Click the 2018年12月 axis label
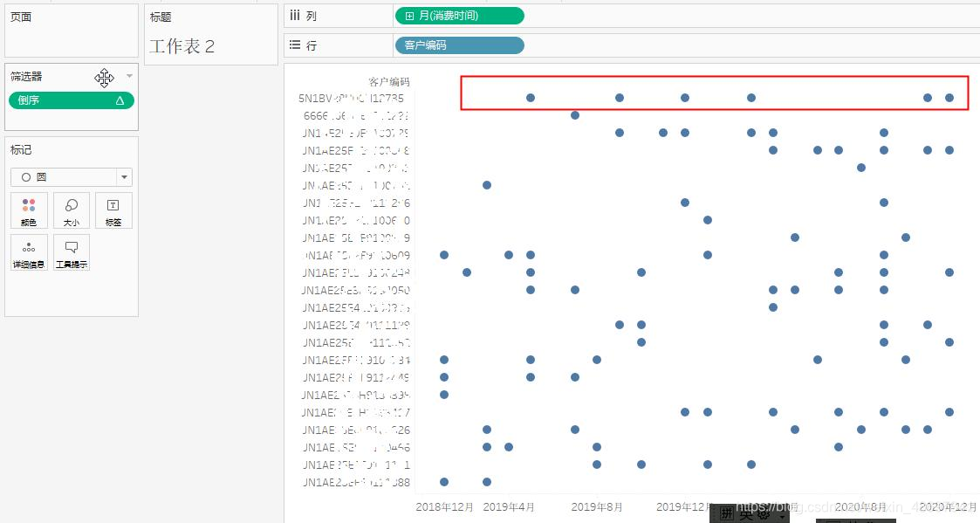This screenshot has height=523, width=980. pyautogui.click(x=444, y=506)
